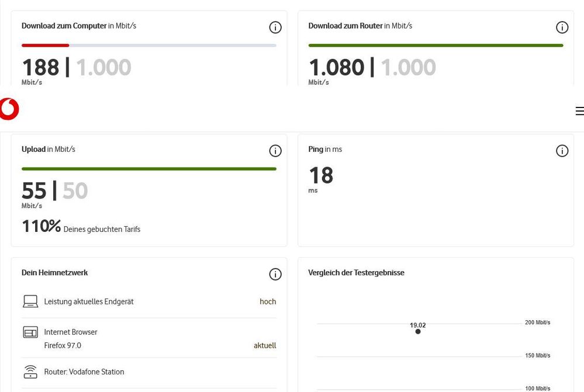The height and width of the screenshot is (392, 584).
Task: Click the Internet Browser window icon
Action: tap(30, 332)
